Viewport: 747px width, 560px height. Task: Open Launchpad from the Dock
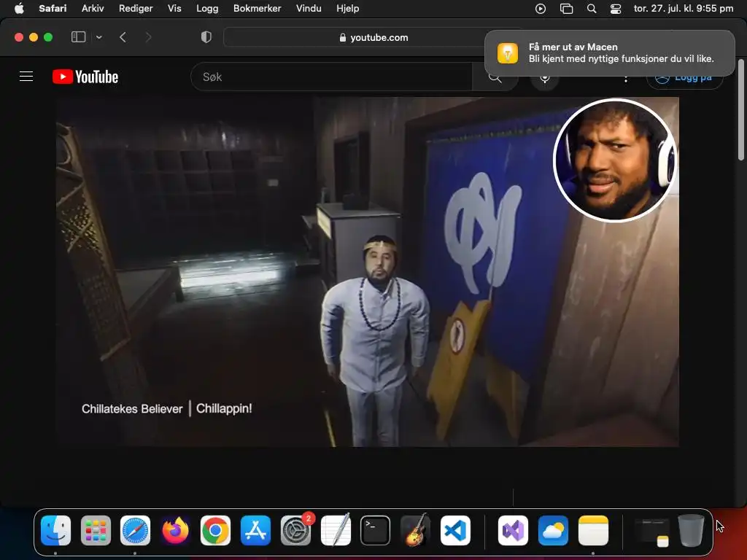coord(96,531)
